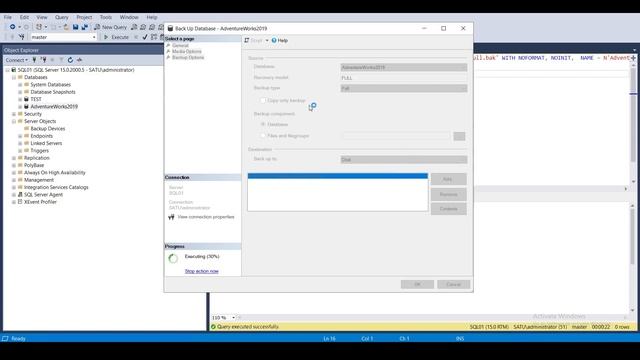Refresh the Object Explorer tree

coord(70,60)
